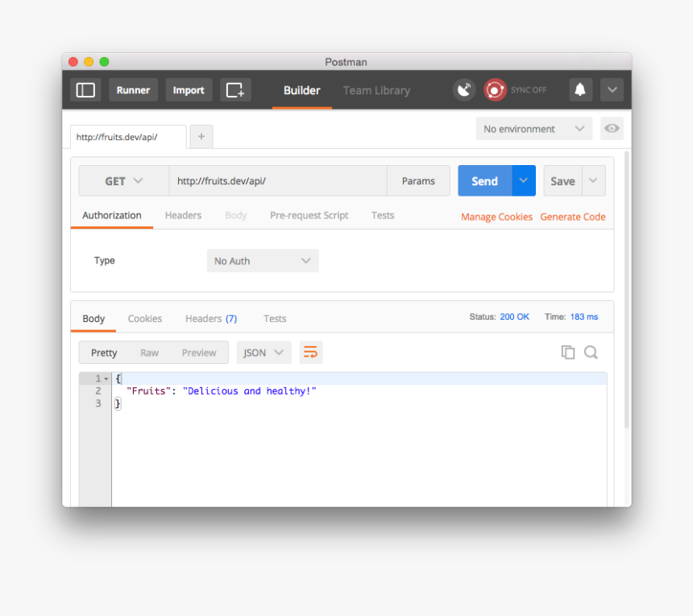The height and width of the screenshot is (616, 693).
Task: Open notifications bell icon
Action: [580, 90]
